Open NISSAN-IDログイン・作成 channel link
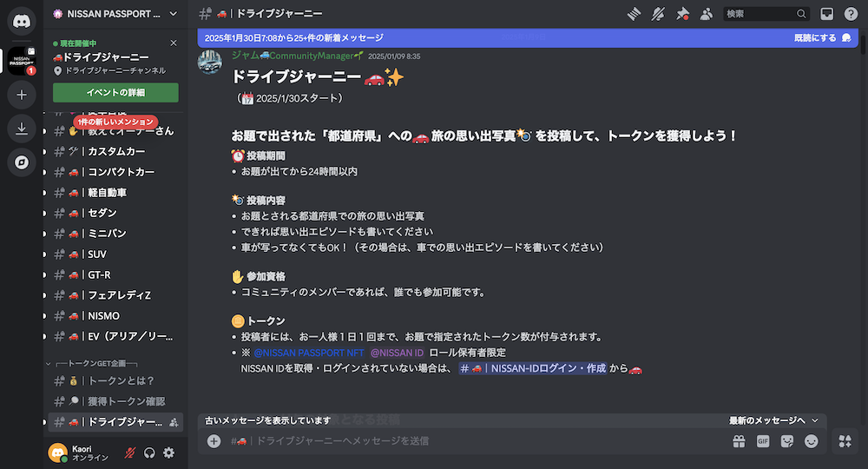The height and width of the screenshot is (469, 868). (533, 368)
